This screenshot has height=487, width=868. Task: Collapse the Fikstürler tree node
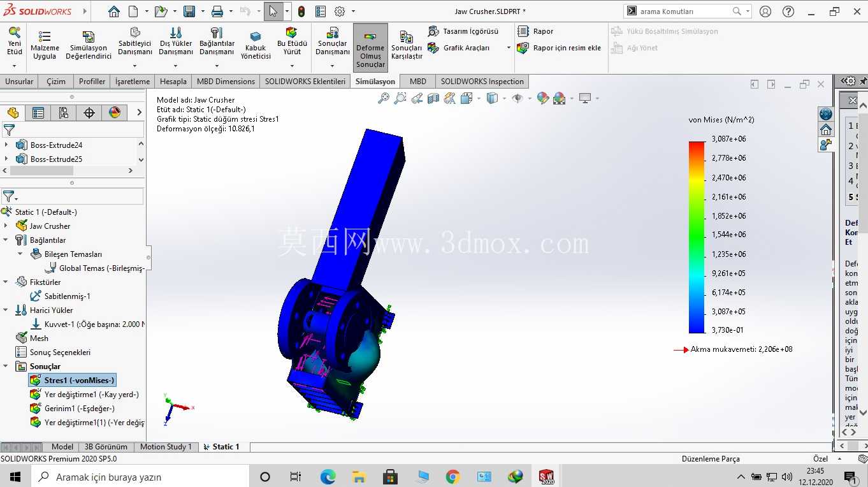pos(6,282)
